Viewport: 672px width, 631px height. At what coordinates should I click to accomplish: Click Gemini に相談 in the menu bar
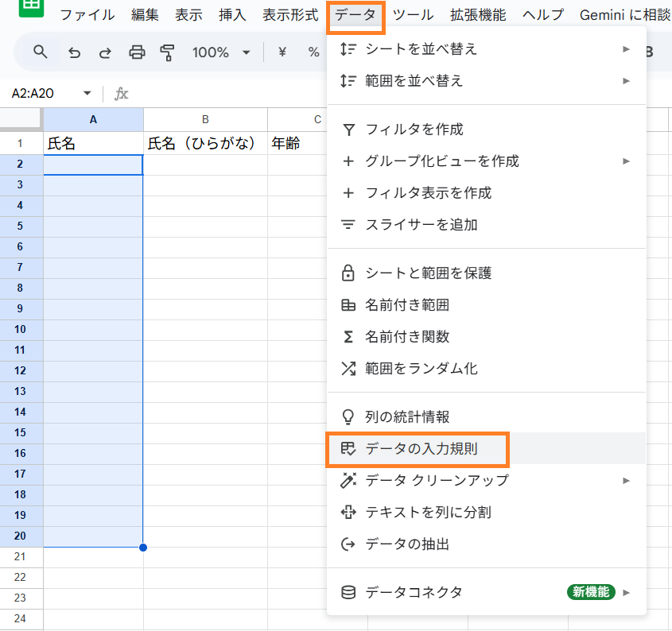[625, 15]
